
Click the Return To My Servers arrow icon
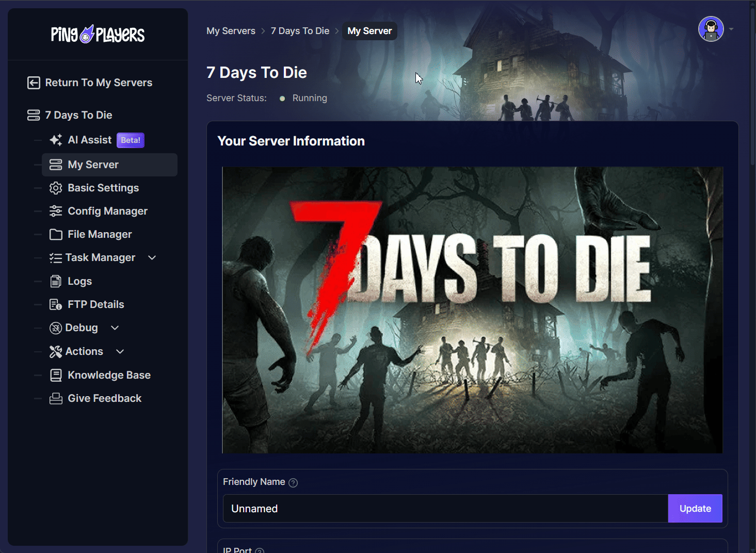pos(34,83)
